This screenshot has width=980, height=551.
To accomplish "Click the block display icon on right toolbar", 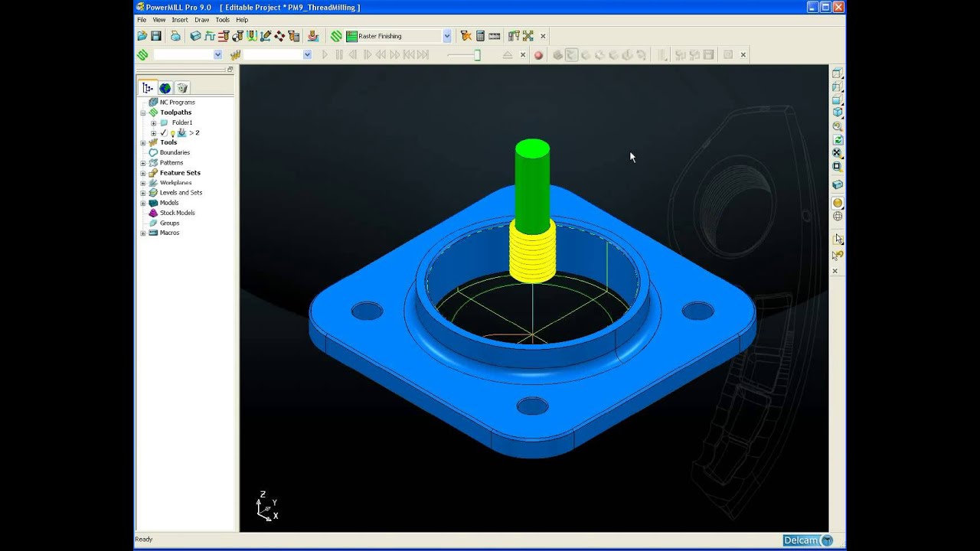I will (838, 184).
